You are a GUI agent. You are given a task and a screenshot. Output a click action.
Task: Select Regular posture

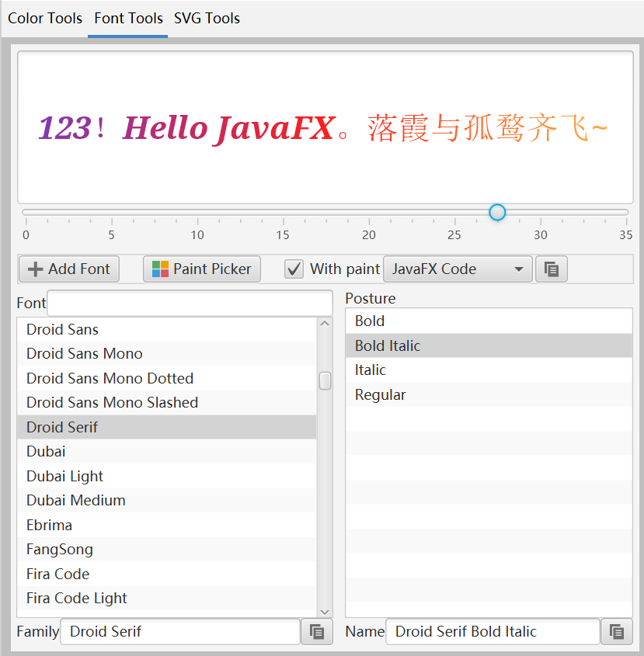[489, 394]
